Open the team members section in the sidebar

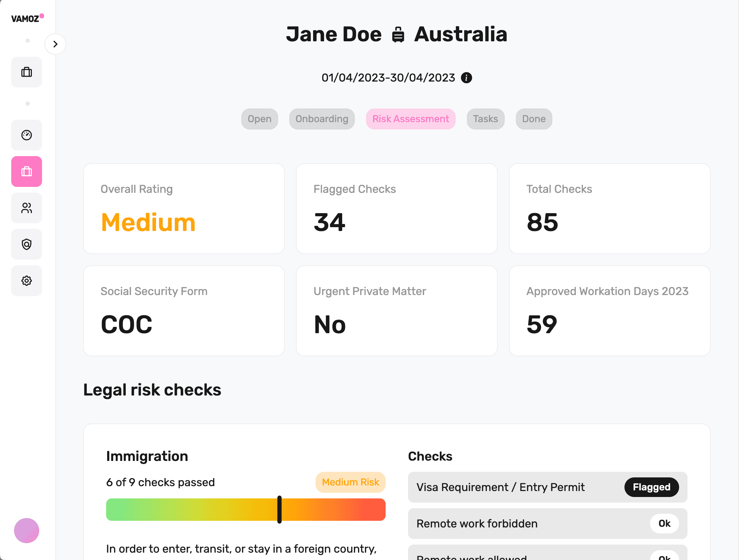coord(27,208)
